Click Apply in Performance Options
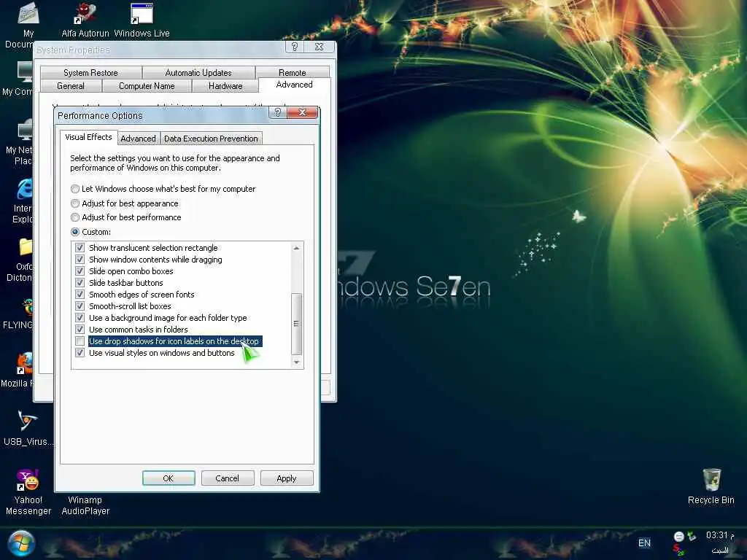 point(286,478)
